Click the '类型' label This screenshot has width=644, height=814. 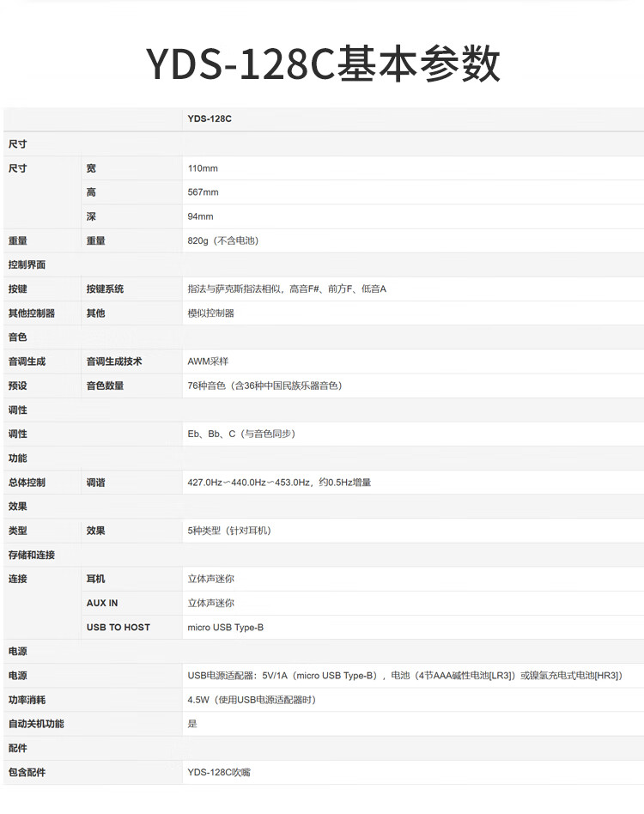click(18, 531)
